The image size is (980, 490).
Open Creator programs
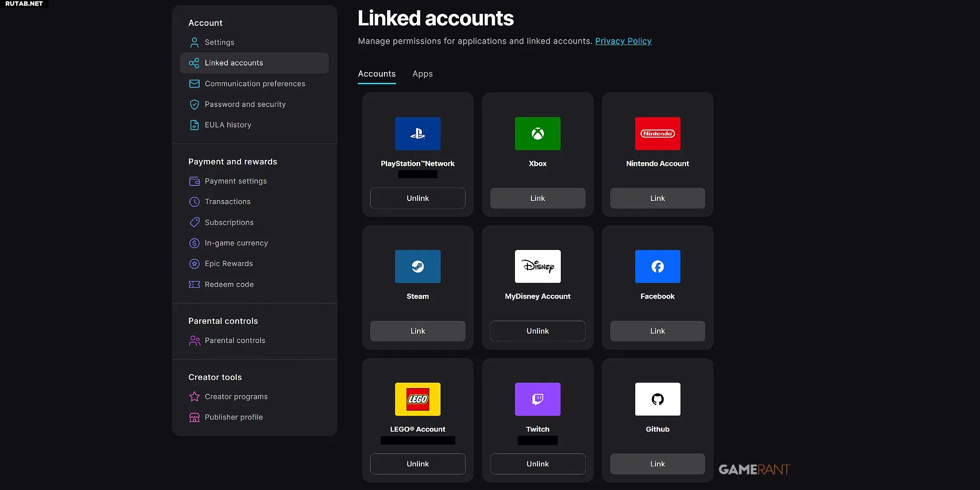254,396
